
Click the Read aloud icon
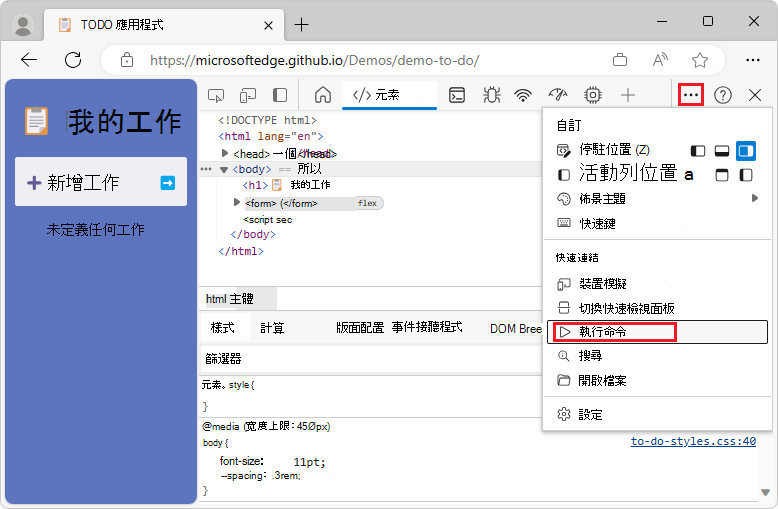660,60
